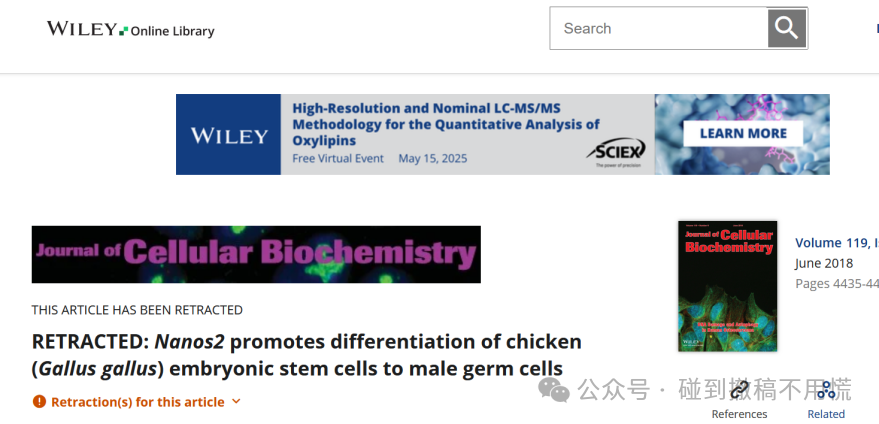Screen dimensions: 879x424
Task: Open the Wiley Online Library logo
Action: coord(131,29)
